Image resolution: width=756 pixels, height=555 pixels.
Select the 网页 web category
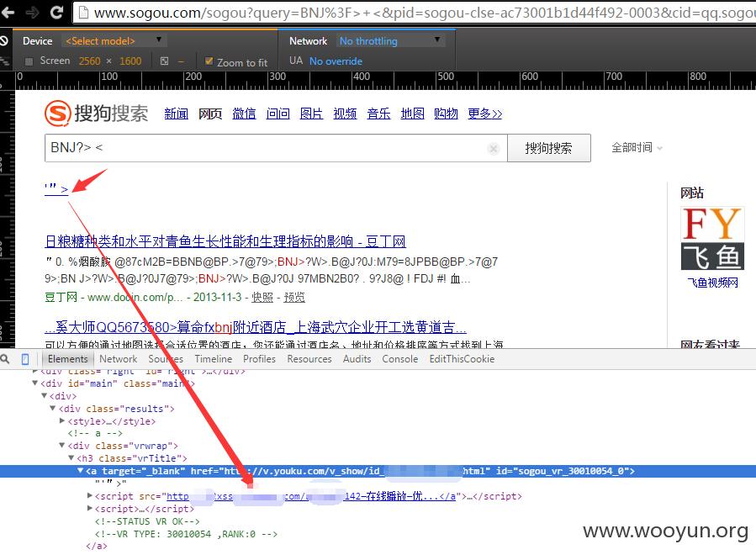tap(210, 114)
